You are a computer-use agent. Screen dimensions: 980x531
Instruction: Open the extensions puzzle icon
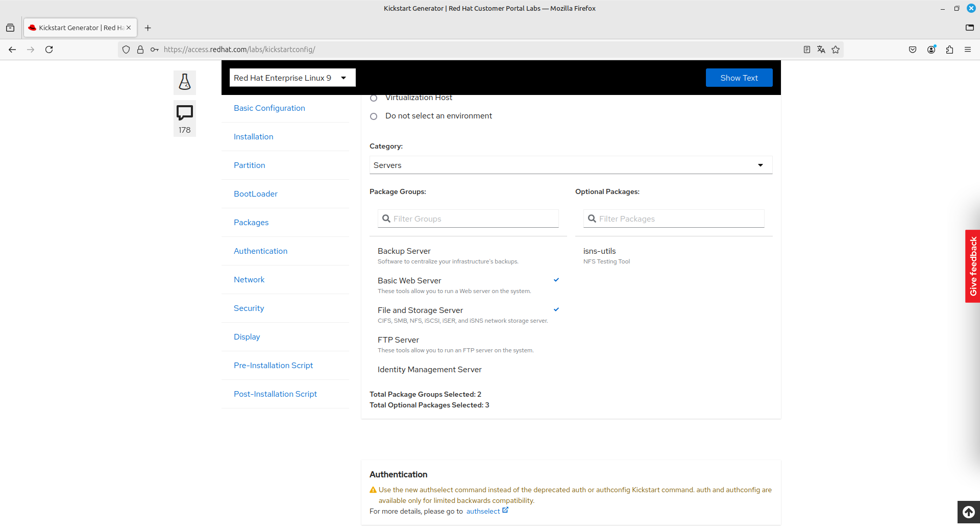tap(949, 50)
